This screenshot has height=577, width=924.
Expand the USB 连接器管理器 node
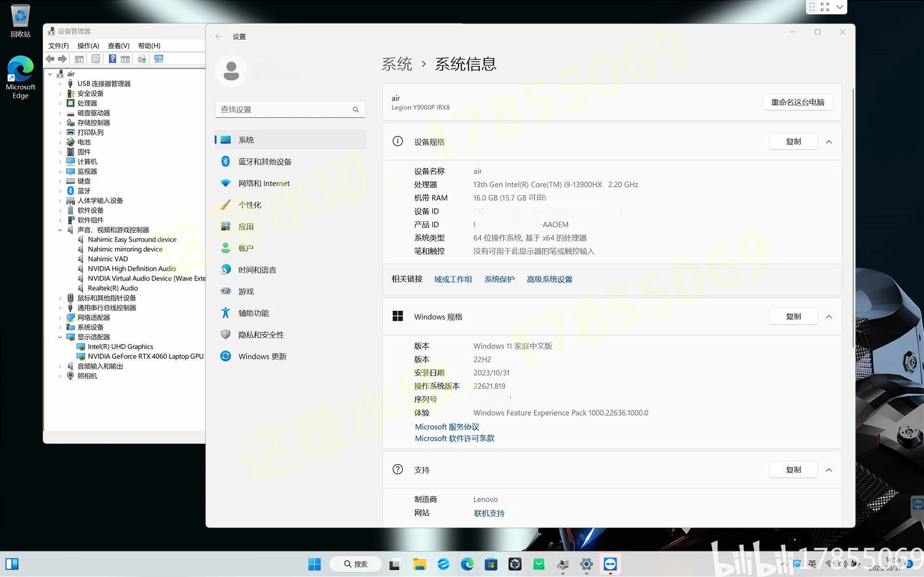60,84
